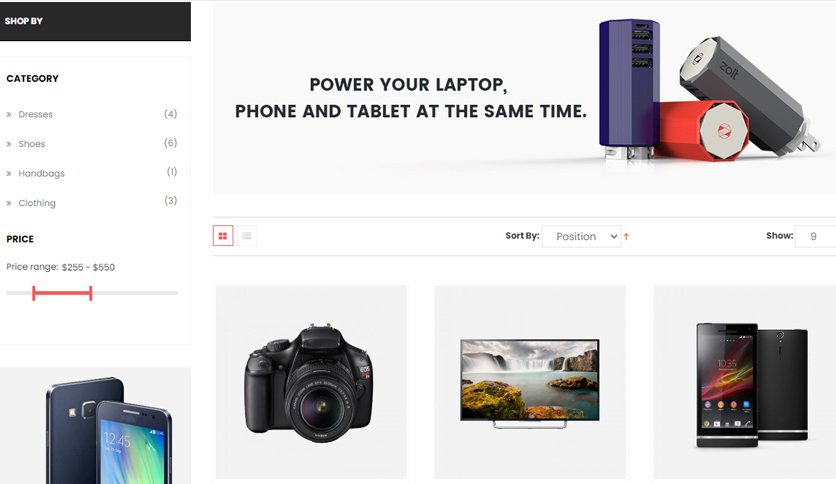
Task: Filter by Handbags category
Action: click(42, 173)
